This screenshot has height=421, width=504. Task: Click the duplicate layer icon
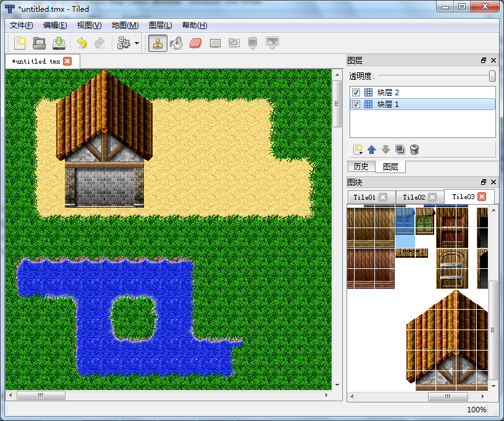pyautogui.click(x=400, y=150)
